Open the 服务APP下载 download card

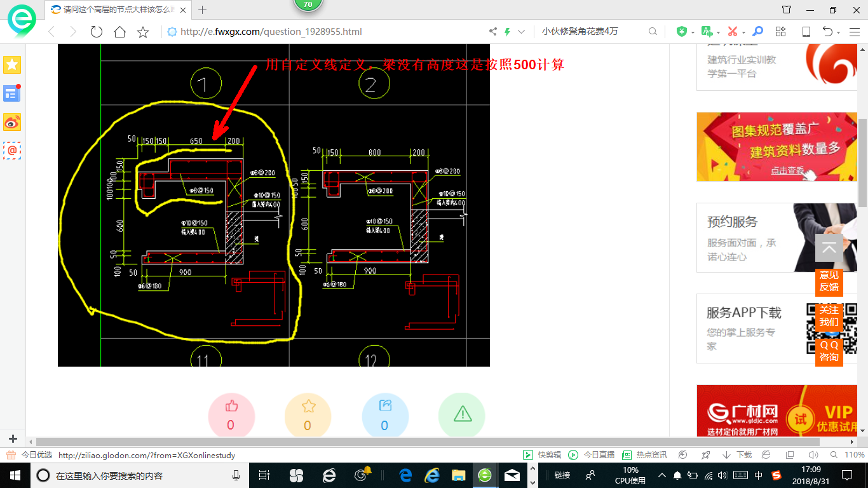coord(777,329)
